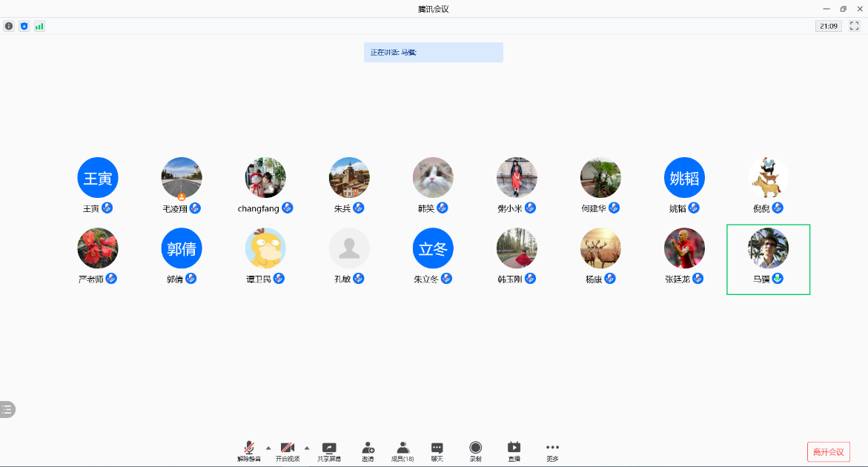Screen dimensions: 868x467
Task: Enter full screen mode
Action: tap(855, 26)
